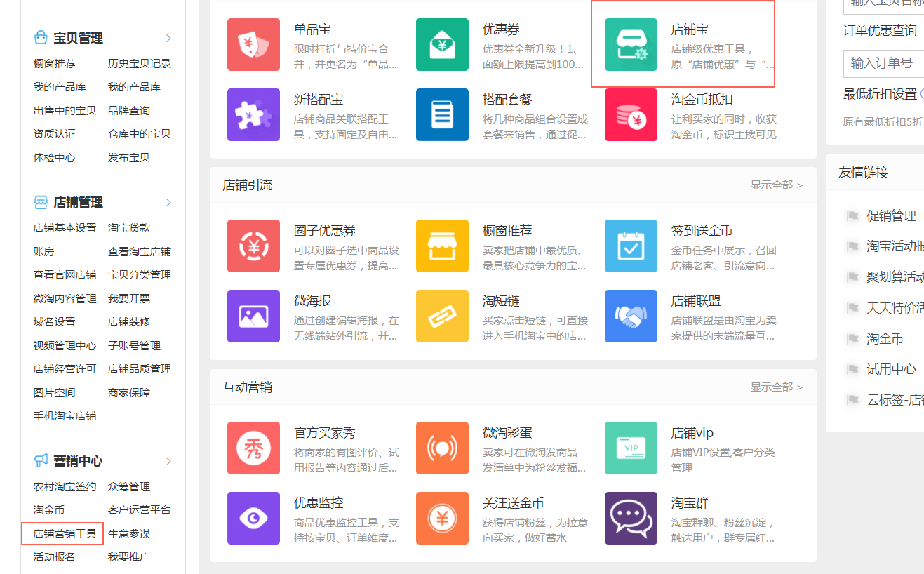Open 橱窗推荐 link under 宝贝管理 sidebar
Viewport: 924px width, 574px height.
click(x=55, y=64)
